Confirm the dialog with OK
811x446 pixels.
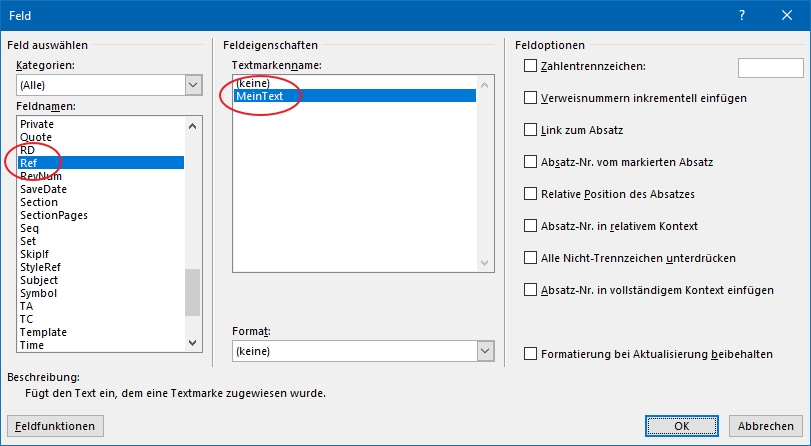coord(682,426)
